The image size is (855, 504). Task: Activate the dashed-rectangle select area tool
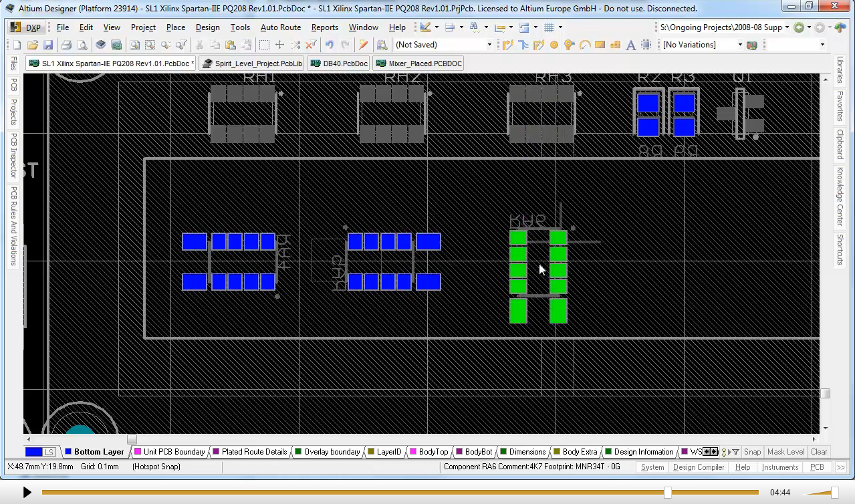264,45
